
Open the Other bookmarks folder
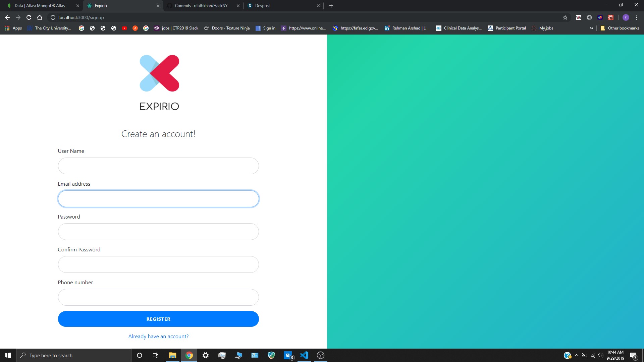click(x=620, y=28)
